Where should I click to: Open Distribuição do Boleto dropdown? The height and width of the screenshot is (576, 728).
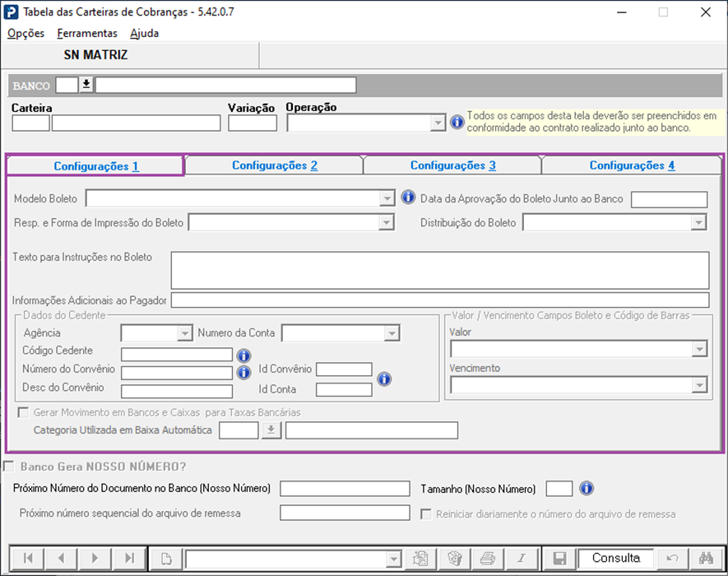(x=698, y=222)
